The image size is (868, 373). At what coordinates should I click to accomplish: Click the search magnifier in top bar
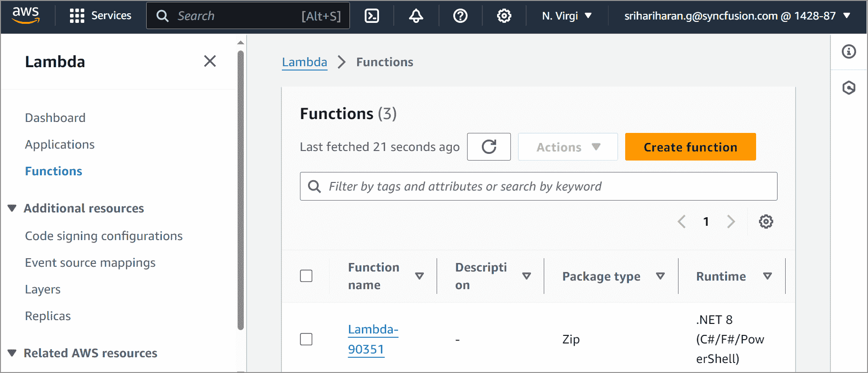(x=162, y=16)
